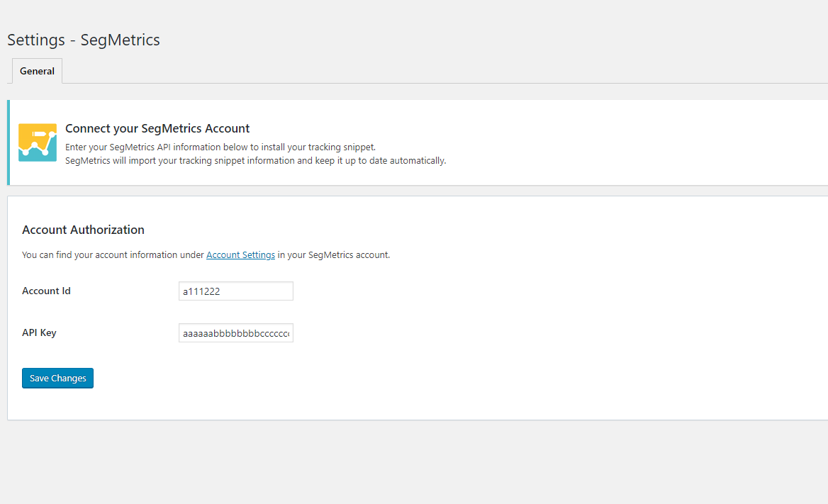Open the Account Settings link

[240, 254]
